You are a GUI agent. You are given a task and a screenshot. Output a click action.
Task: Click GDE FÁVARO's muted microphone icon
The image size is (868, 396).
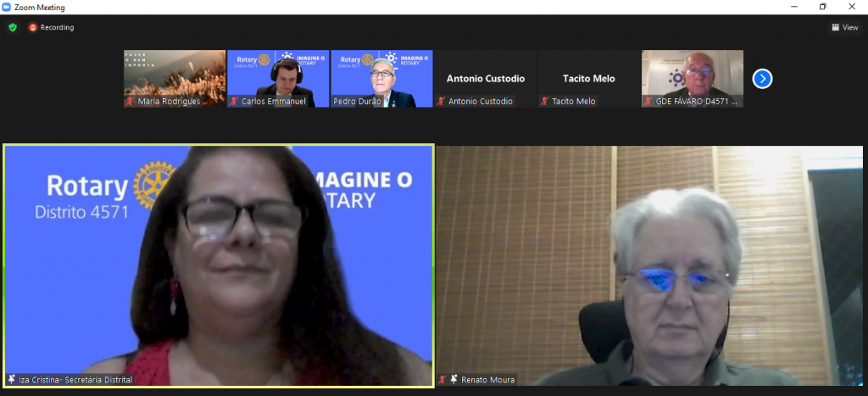click(648, 101)
